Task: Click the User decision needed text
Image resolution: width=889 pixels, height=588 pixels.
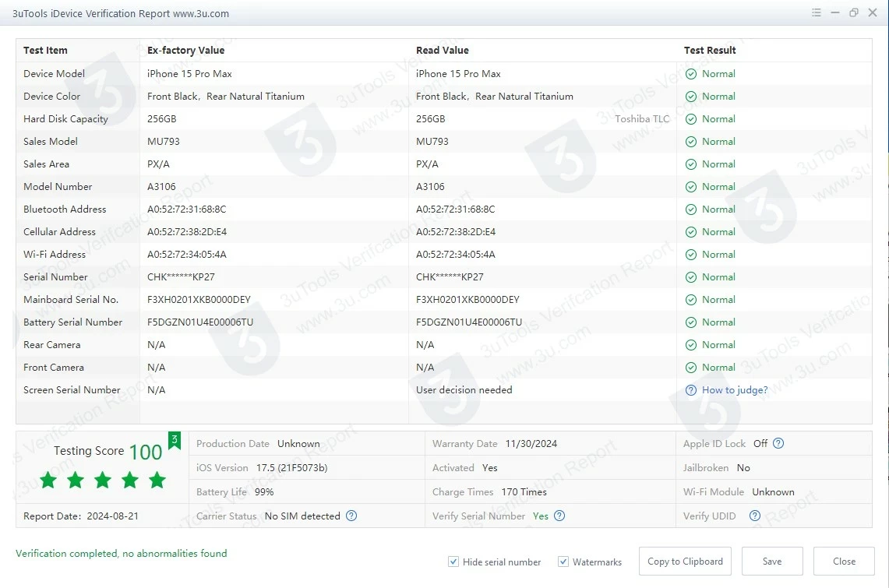Action: 464,390
